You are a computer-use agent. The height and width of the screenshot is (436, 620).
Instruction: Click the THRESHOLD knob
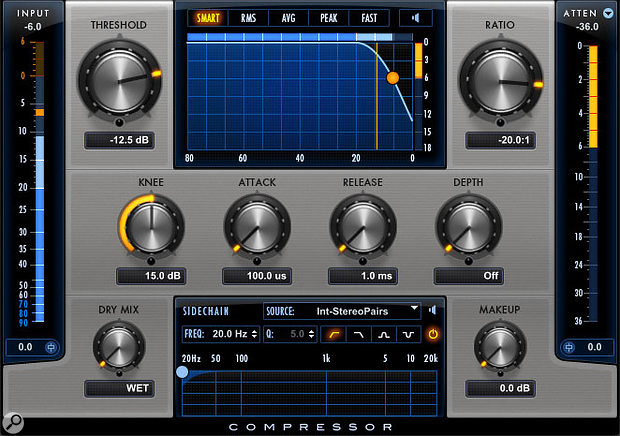pyautogui.click(x=119, y=81)
